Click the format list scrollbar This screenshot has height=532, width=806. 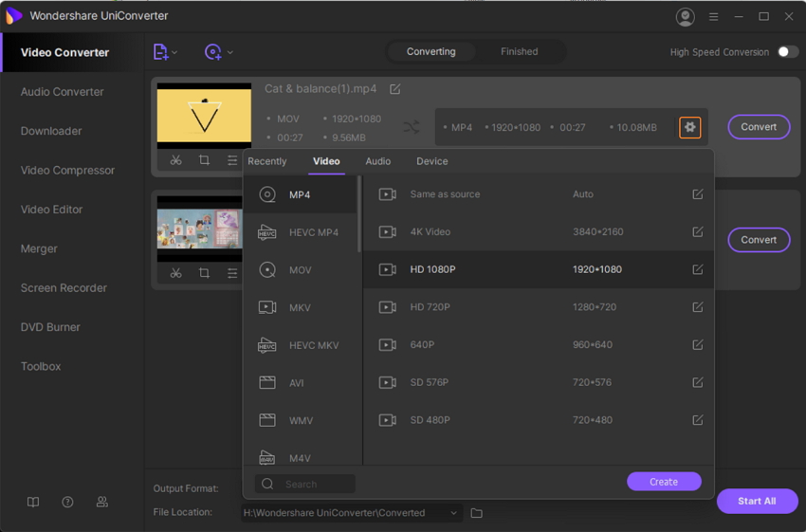(x=359, y=213)
